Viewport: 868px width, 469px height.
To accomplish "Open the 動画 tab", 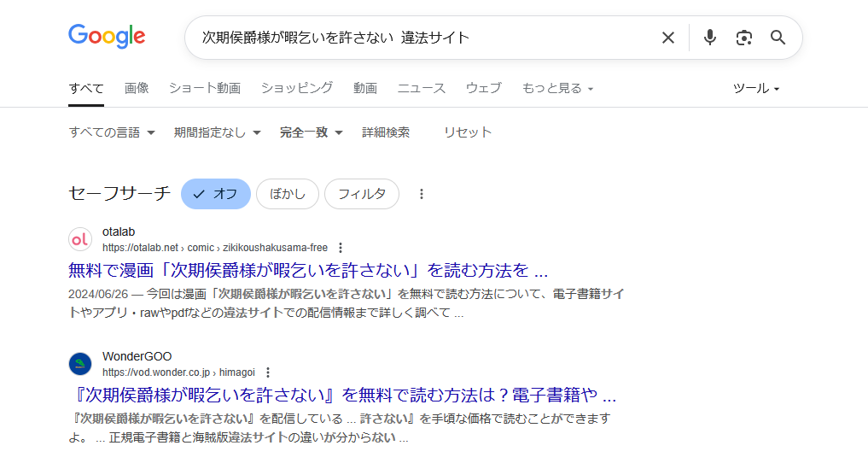I will click(x=365, y=88).
